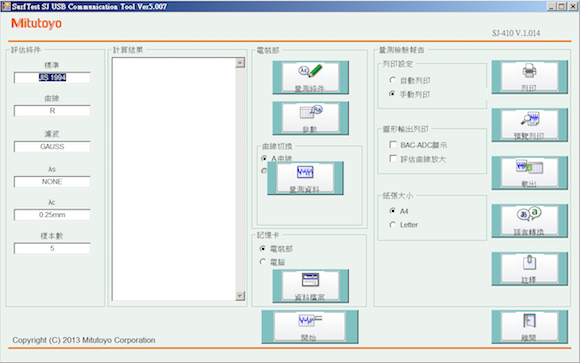Screen dimensions: 580x363
Task: Open the data file window icon button
Action: tap(310, 286)
